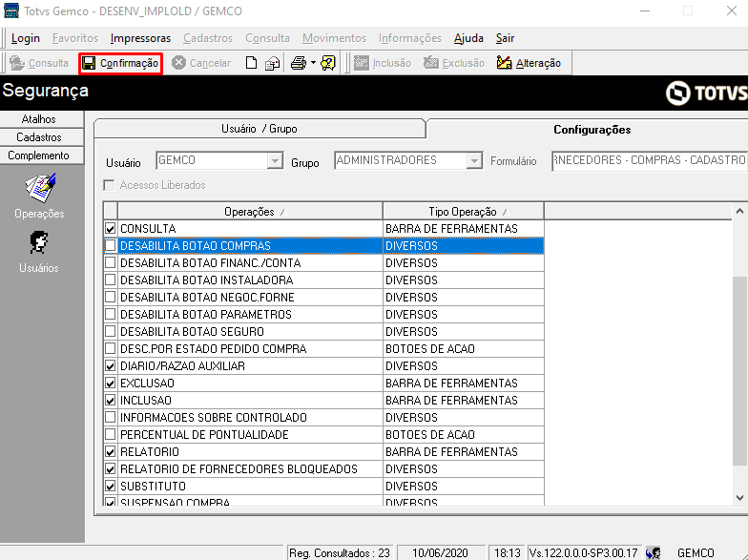748x560 pixels.
Task: Click the Inclusão toolbar button
Action: coord(382,63)
